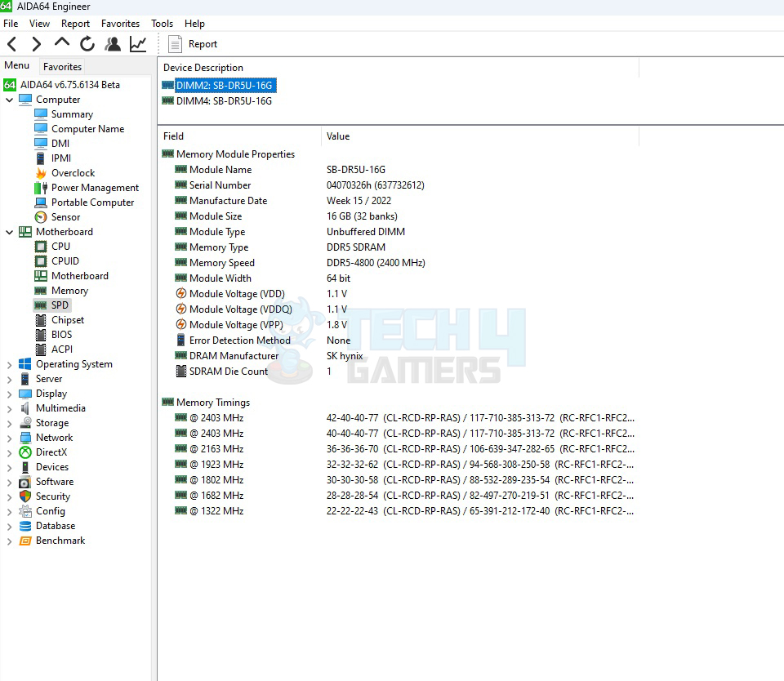Open the Help menu
This screenshot has width=784, height=681.
(194, 24)
